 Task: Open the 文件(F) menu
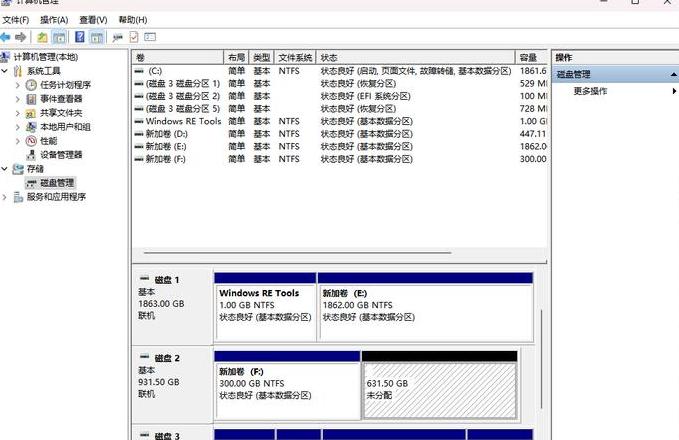click(x=16, y=20)
